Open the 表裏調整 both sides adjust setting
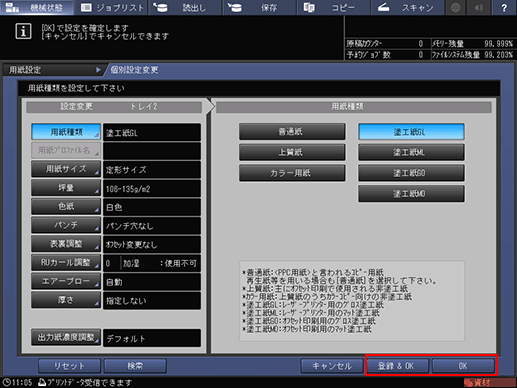The height and width of the screenshot is (388, 517). point(66,244)
